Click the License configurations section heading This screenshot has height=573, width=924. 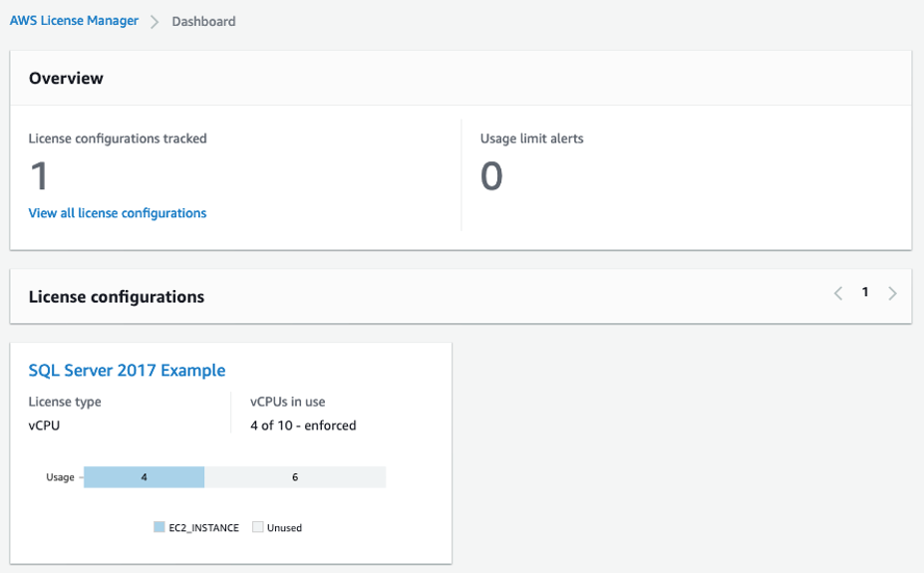pos(117,297)
